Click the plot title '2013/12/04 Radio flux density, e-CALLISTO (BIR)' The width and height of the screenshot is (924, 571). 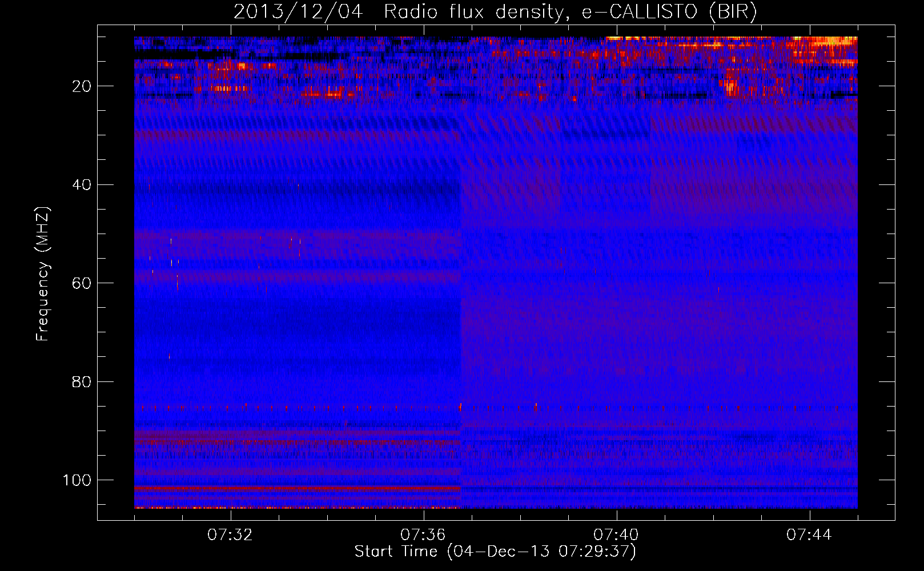pos(495,12)
